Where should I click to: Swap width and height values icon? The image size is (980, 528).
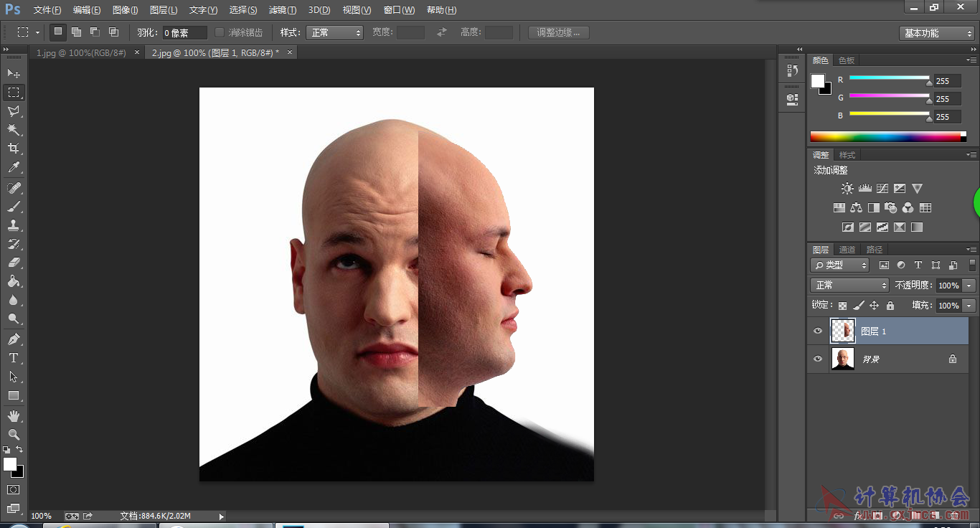tap(442, 32)
